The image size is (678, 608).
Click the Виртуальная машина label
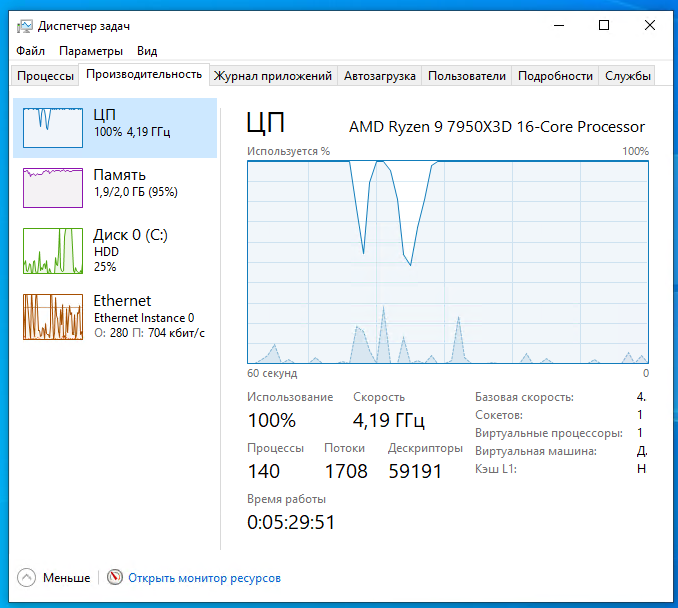point(536,451)
